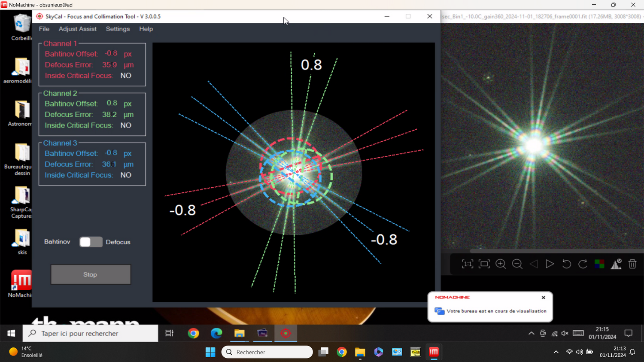Rotate image counterclockwise
The image size is (644, 362).
(x=566, y=264)
